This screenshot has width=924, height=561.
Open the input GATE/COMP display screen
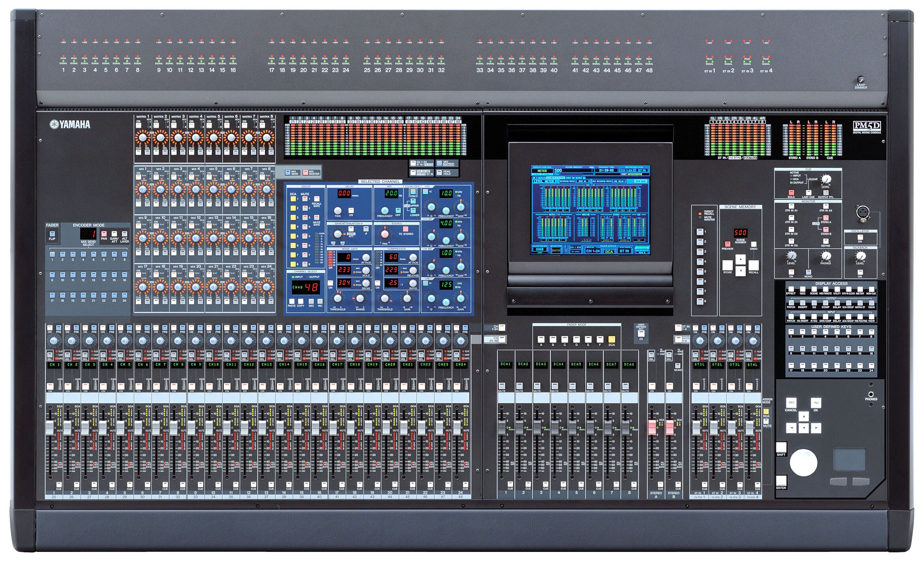click(x=826, y=317)
